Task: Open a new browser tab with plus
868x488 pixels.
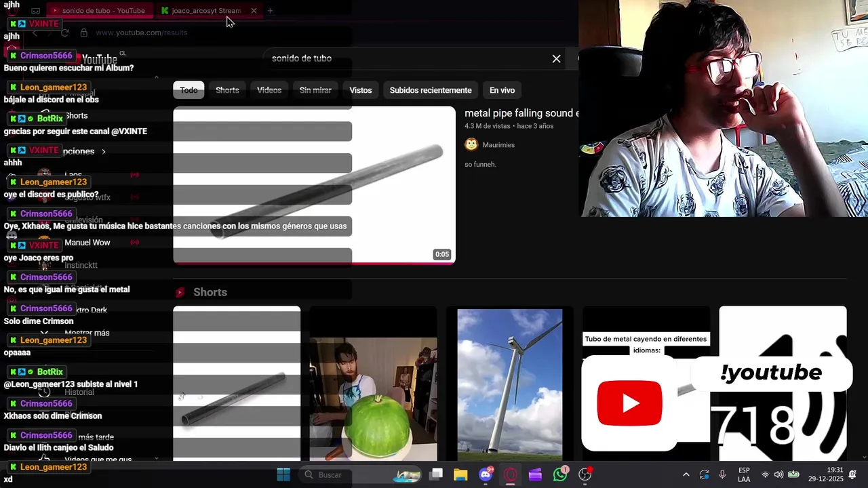Action: [270, 11]
